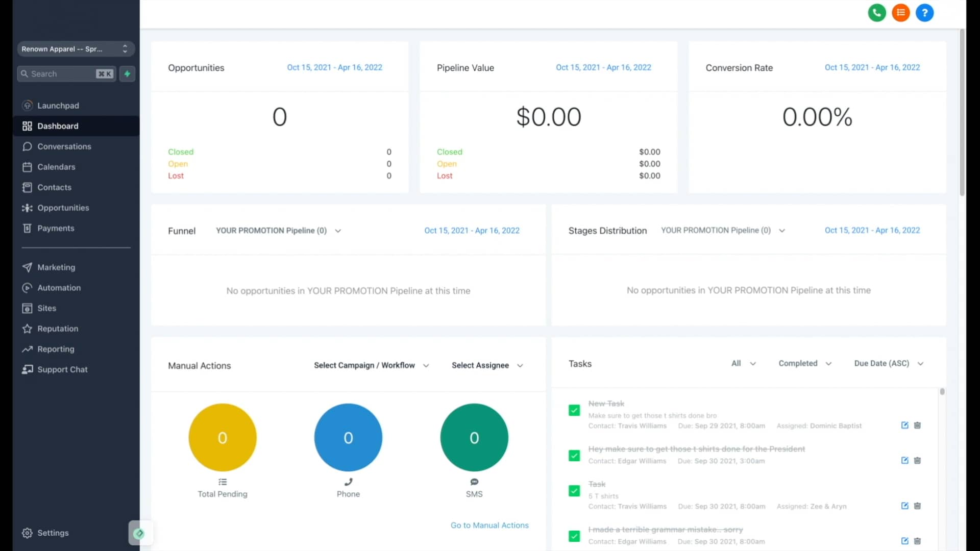This screenshot has width=980, height=551.
Task: Uncheck the completed New Task checkbox
Action: click(574, 410)
